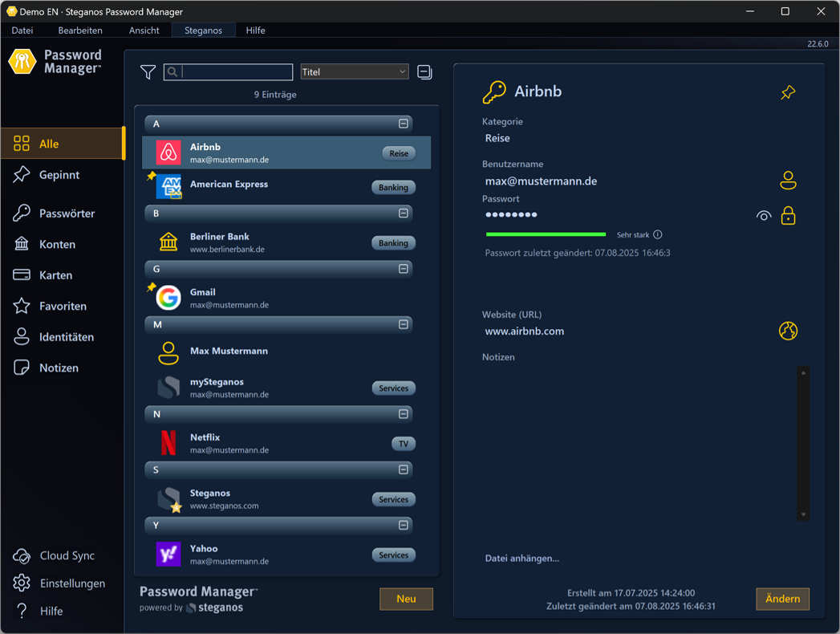Select the Berliner Bank entry title
840x634 pixels.
(x=219, y=236)
